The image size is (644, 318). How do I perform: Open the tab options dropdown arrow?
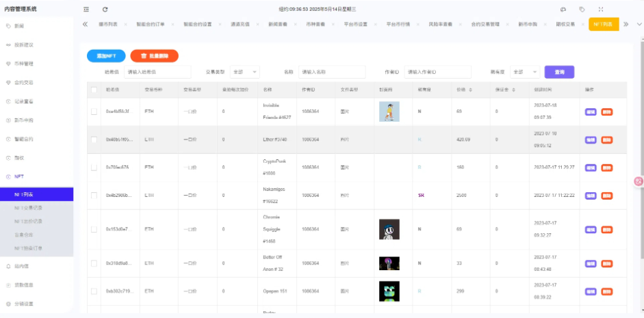[x=639, y=24]
